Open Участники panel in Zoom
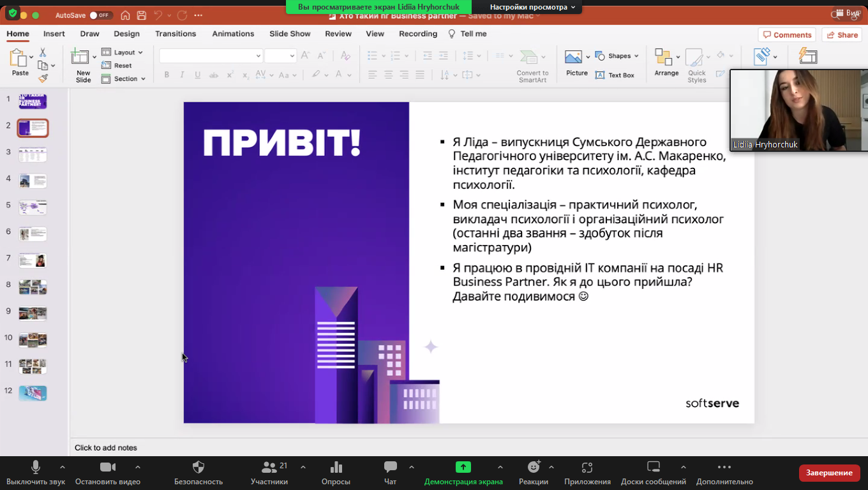868x490 pixels. tap(269, 473)
